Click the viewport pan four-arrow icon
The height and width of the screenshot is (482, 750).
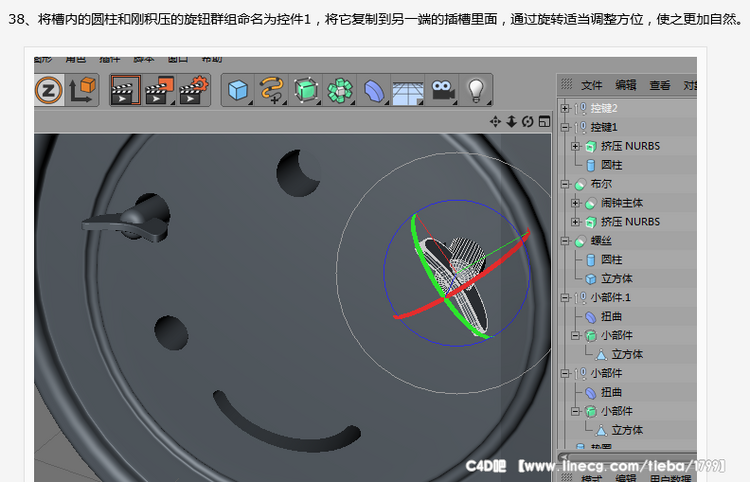tap(495, 121)
